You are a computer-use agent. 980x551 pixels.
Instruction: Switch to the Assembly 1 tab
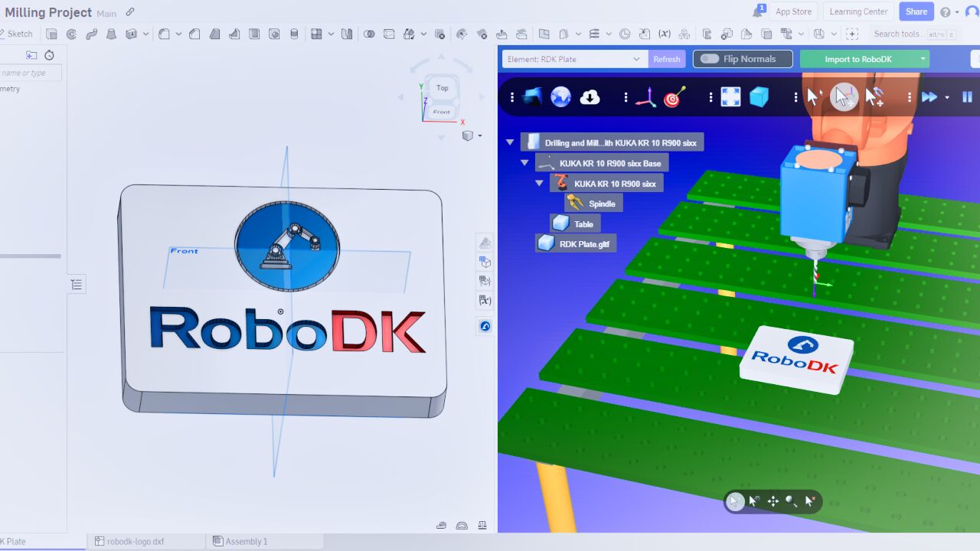(x=245, y=541)
